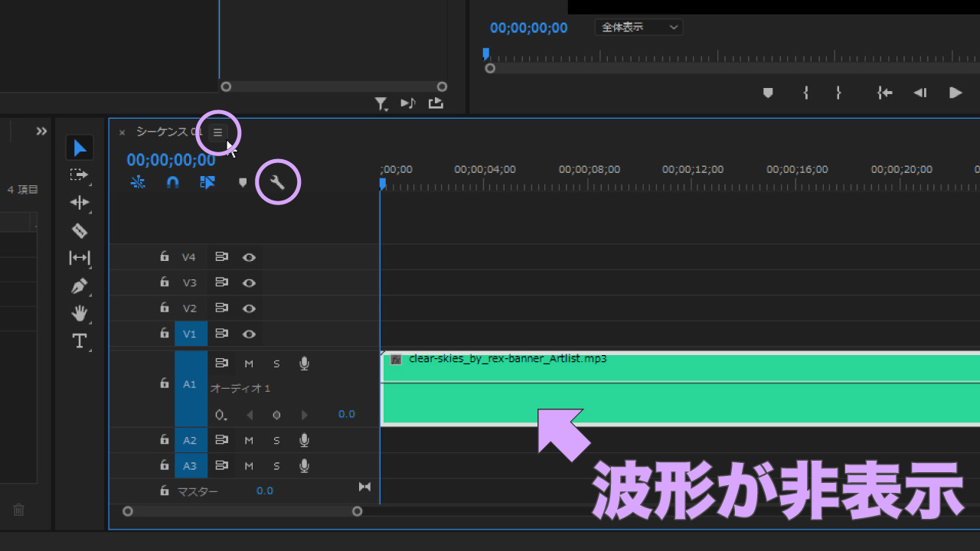
Task: Select the Type tool
Action: [79, 341]
